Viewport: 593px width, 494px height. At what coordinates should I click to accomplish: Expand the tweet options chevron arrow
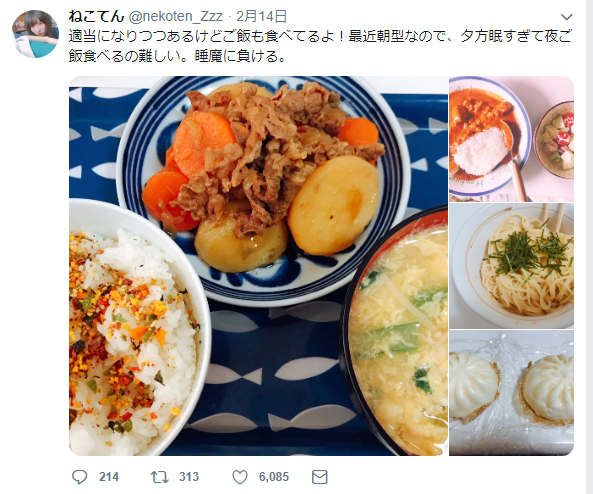coord(567,17)
